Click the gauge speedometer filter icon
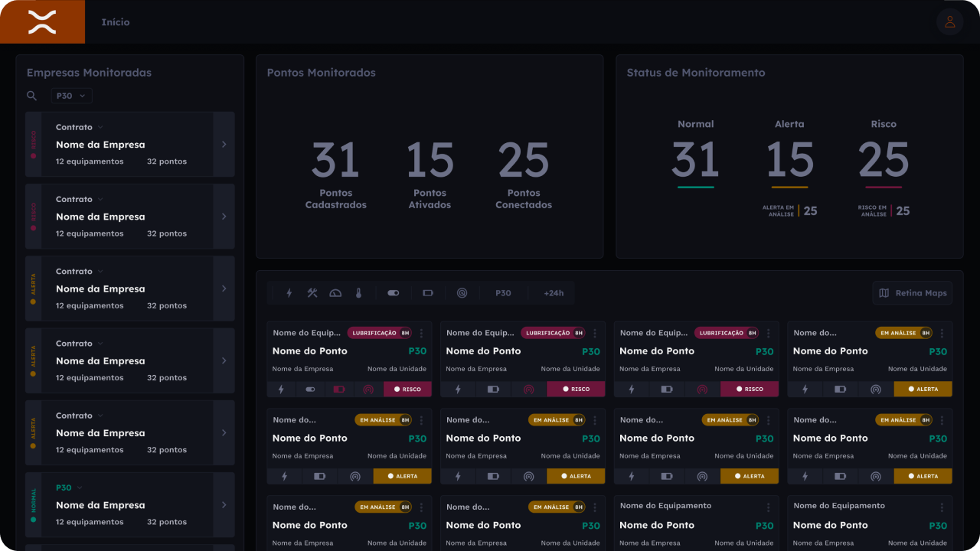The height and width of the screenshot is (551, 980). (x=335, y=293)
